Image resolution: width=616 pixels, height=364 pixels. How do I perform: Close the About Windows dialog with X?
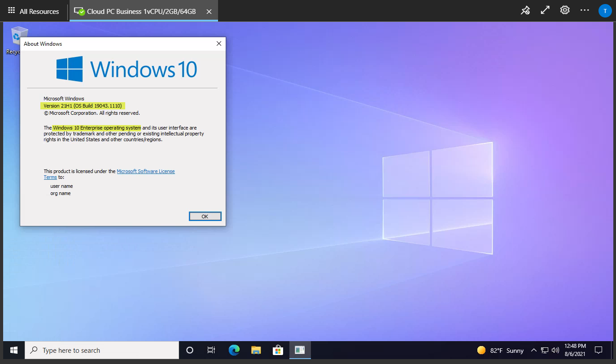219,43
